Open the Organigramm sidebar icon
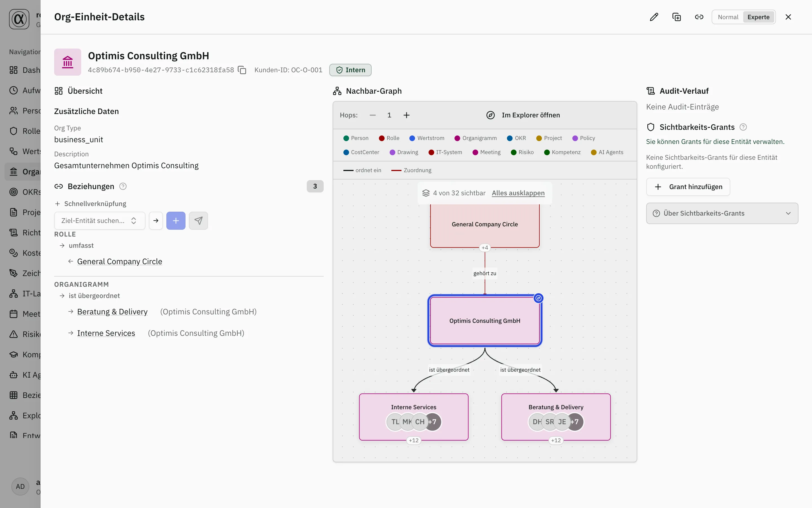 tap(14, 172)
